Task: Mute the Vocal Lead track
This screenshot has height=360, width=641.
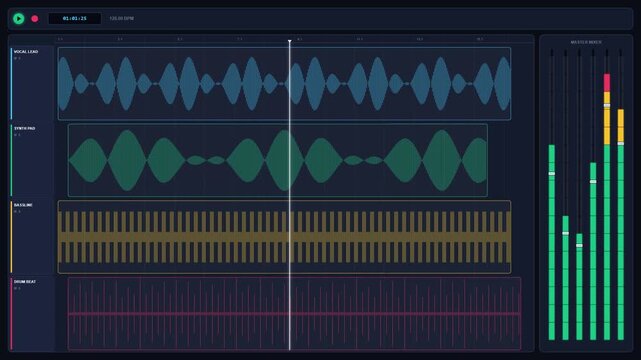Action: tap(16, 58)
